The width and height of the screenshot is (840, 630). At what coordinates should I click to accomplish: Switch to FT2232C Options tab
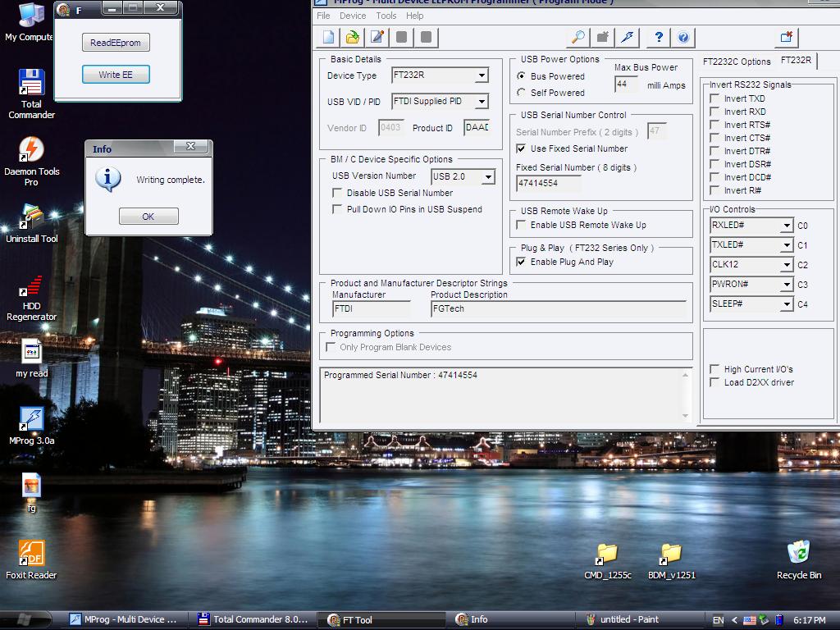click(x=737, y=62)
